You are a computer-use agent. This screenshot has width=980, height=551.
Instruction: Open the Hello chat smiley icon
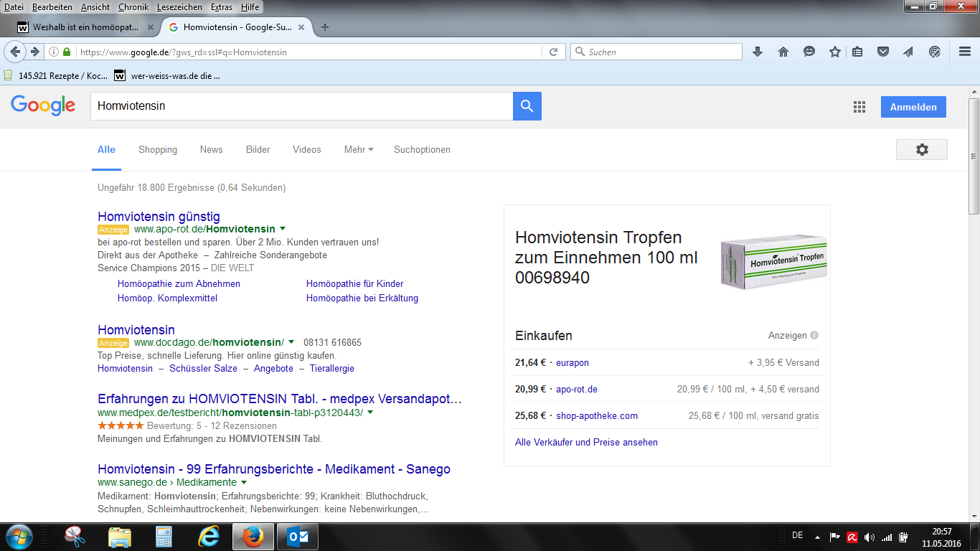809,52
